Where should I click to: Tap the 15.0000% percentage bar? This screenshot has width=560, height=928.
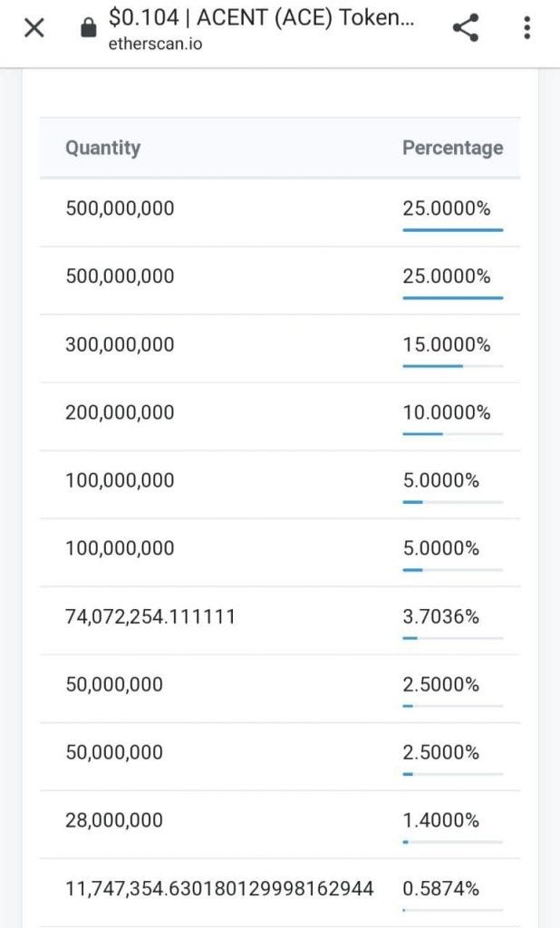453,366
